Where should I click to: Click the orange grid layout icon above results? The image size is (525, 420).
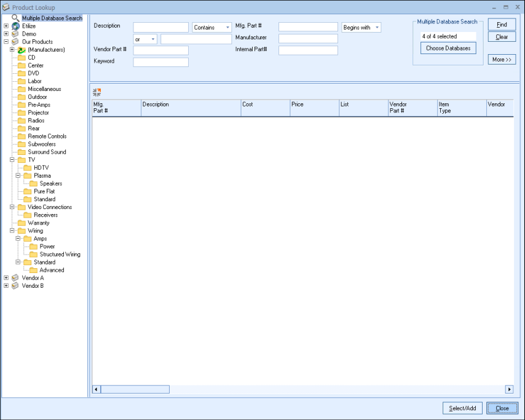pos(97,92)
